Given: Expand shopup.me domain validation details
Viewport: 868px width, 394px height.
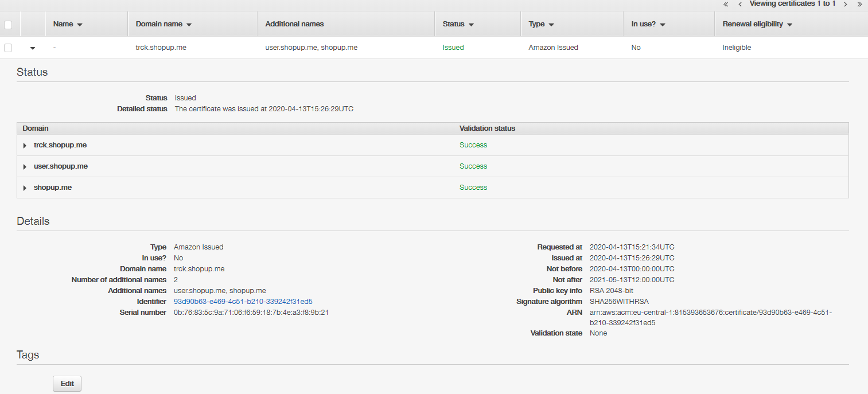Looking at the screenshot, I should [x=25, y=188].
